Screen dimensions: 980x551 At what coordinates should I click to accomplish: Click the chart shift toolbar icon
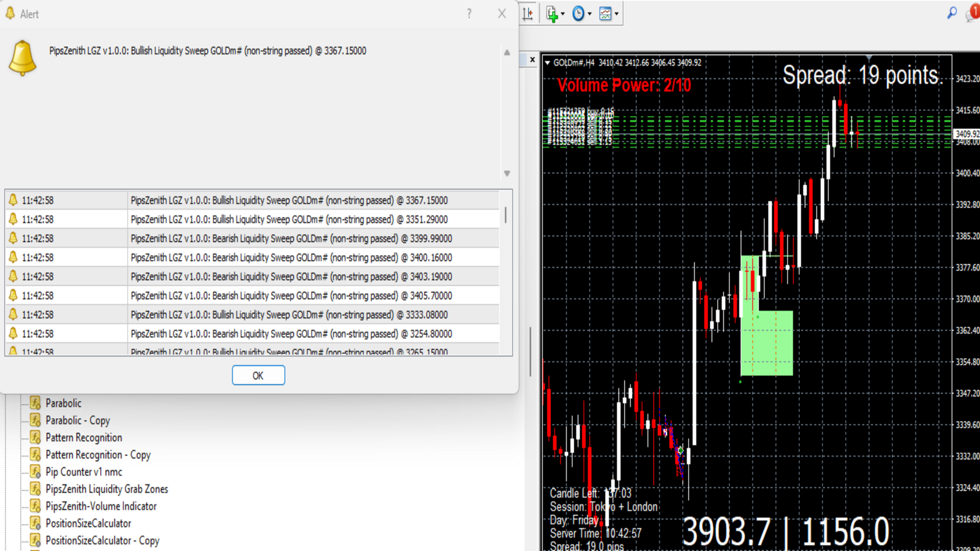(528, 14)
